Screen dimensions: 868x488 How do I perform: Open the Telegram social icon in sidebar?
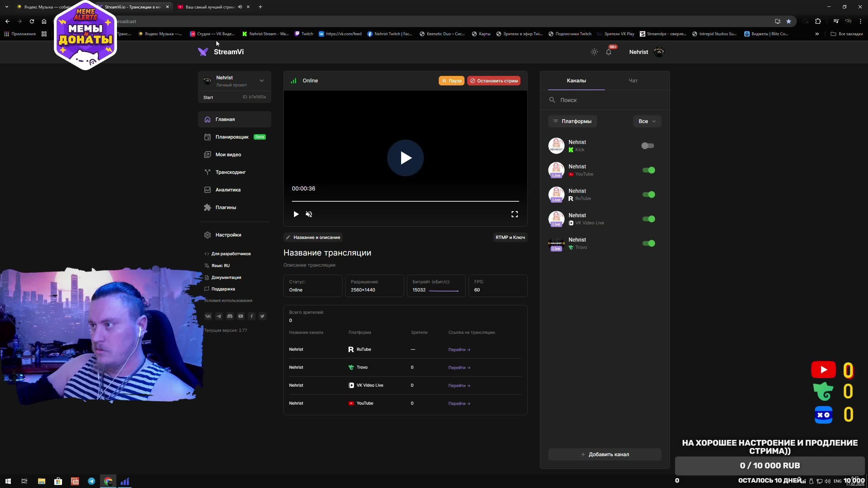click(x=219, y=316)
